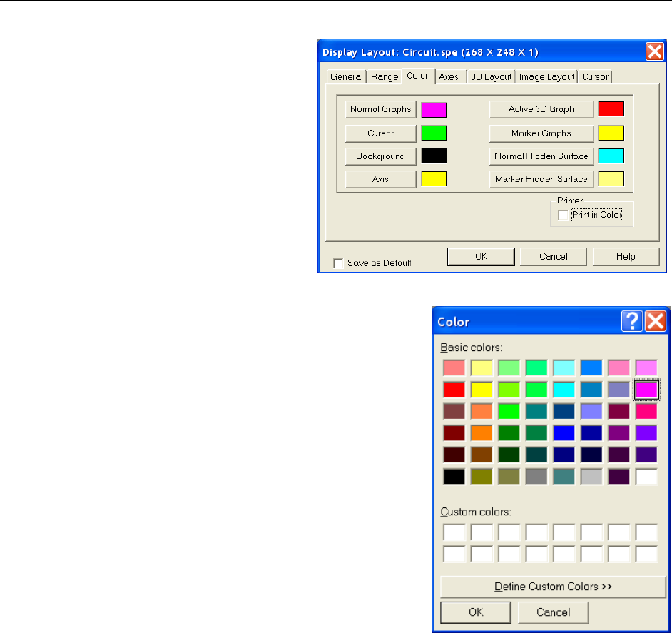Cancel the Color dialog

pyautogui.click(x=554, y=612)
